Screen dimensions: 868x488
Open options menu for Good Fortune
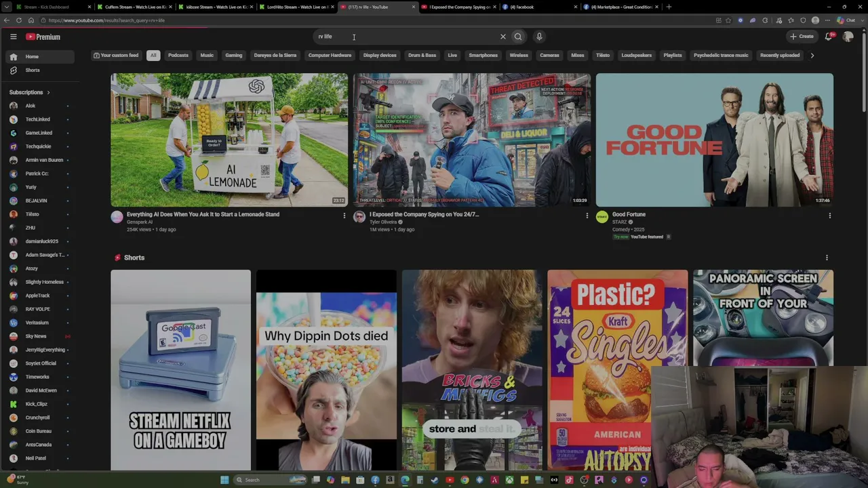coord(829,216)
